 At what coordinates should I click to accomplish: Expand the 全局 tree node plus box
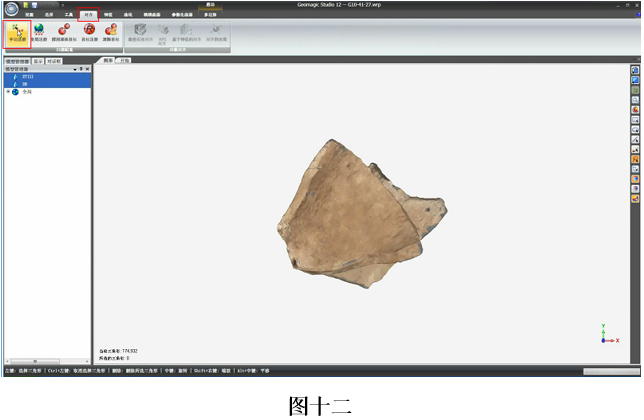click(x=8, y=92)
